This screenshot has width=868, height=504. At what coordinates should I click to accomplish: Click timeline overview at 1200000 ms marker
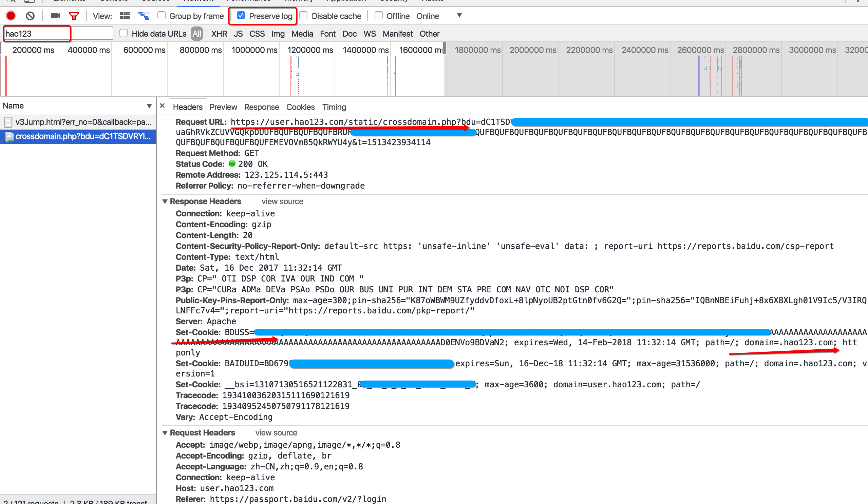tap(310, 50)
